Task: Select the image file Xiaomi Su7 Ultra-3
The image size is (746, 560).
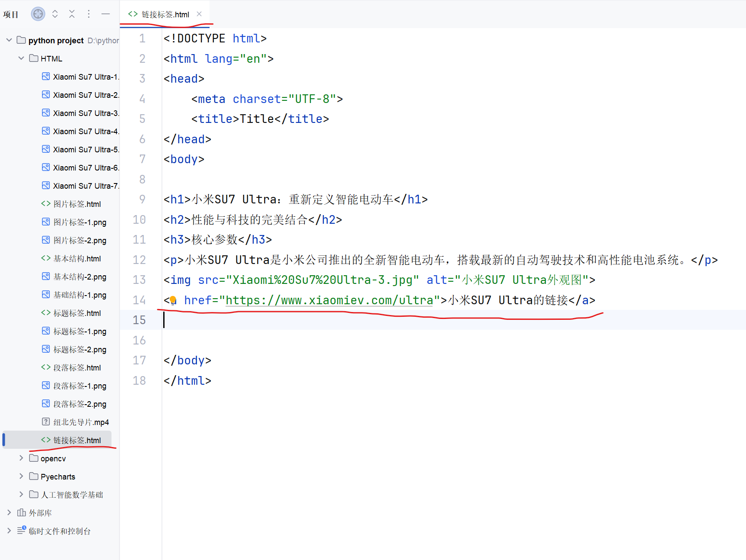Action: coord(81,113)
